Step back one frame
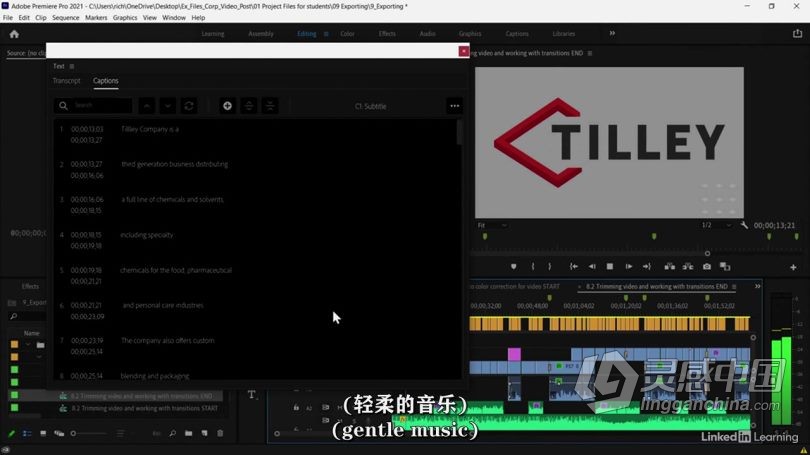This screenshot has width=810, height=455. (x=592, y=266)
